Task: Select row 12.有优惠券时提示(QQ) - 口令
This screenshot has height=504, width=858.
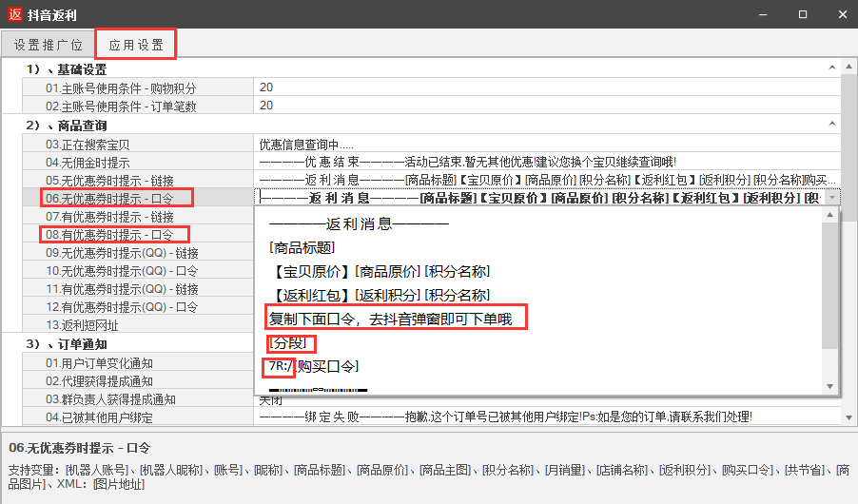Action: coord(137,306)
